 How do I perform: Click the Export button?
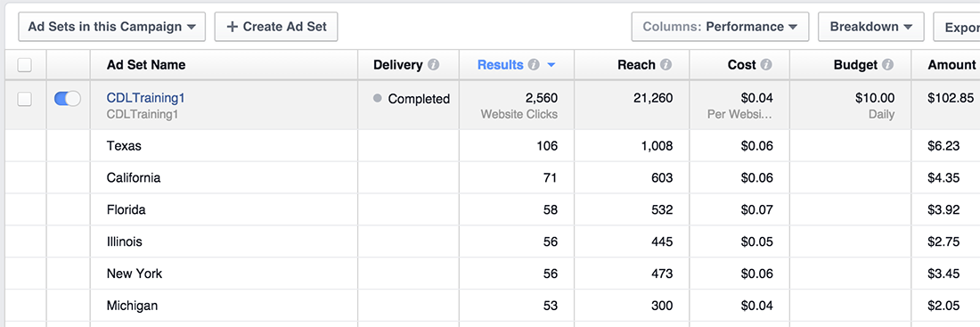pos(957,27)
